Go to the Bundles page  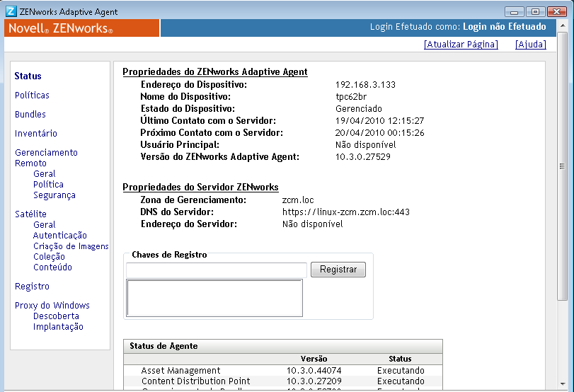click(30, 114)
